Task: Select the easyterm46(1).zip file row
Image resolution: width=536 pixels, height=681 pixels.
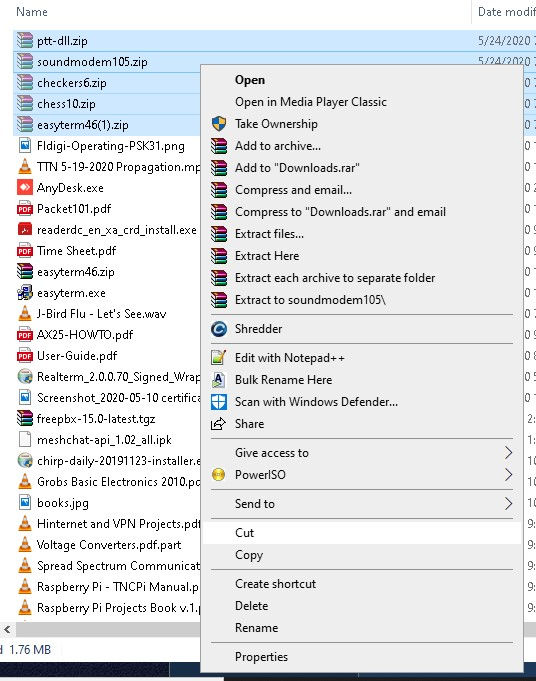Action: click(x=107, y=125)
